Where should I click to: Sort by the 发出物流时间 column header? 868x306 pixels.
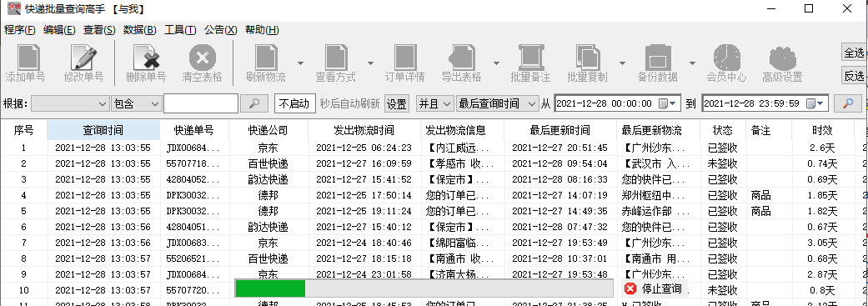point(364,131)
